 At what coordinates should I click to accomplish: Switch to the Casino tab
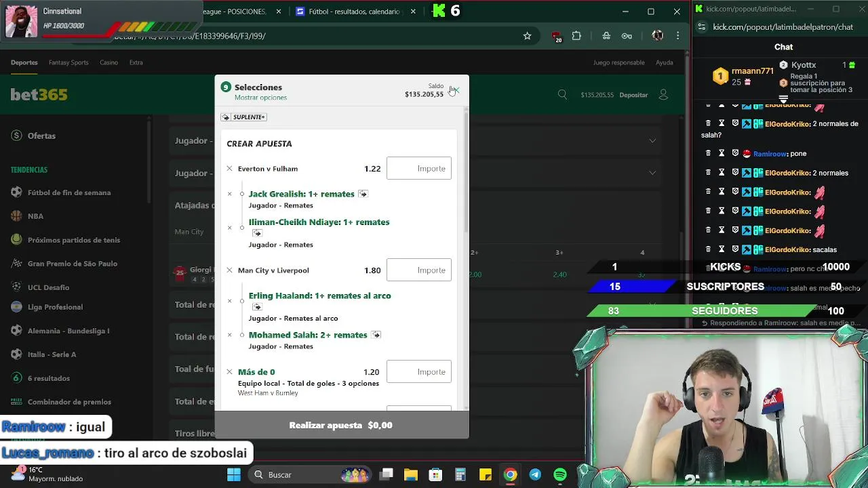tap(108, 62)
